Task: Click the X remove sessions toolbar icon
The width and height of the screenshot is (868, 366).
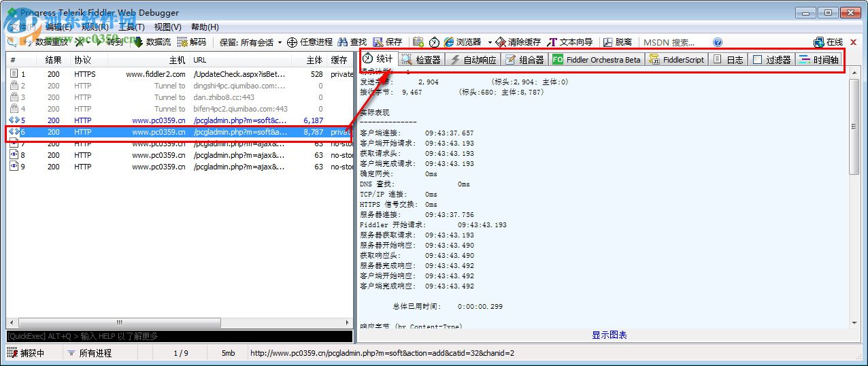Action: point(80,42)
